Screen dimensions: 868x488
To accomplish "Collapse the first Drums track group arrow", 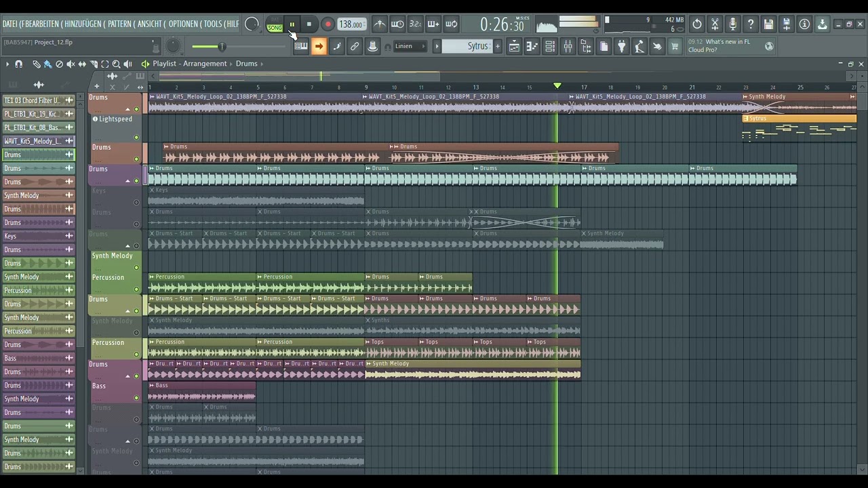I will [x=127, y=109].
